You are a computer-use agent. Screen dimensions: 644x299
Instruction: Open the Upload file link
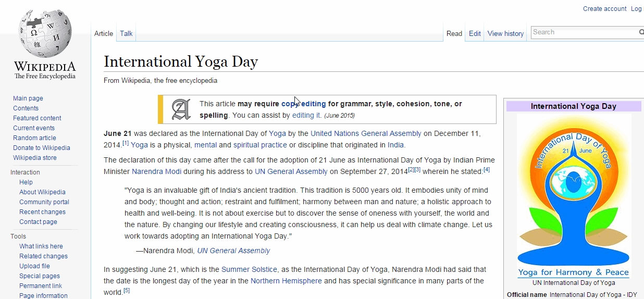pyautogui.click(x=34, y=266)
